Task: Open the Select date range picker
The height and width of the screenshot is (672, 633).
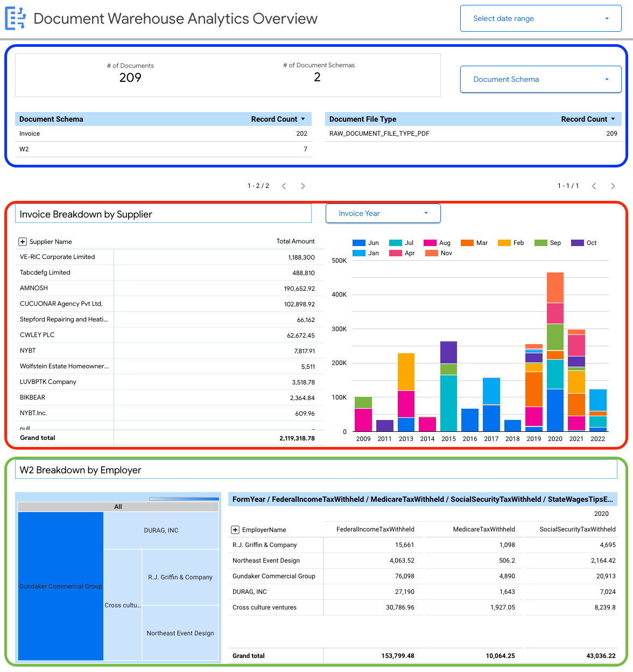Action: (x=540, y=18)
